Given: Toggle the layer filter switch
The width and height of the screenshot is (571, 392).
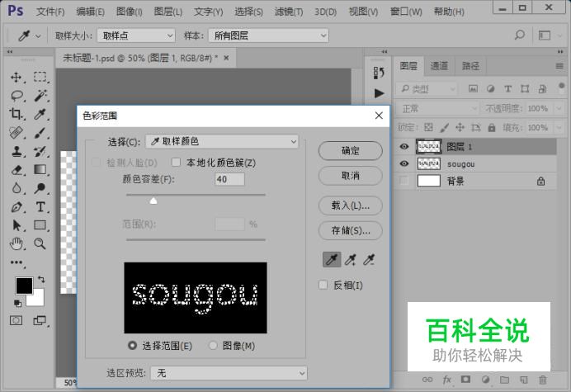Looking at the screenshot, I should pyautogui.click(x=561, y=87).
